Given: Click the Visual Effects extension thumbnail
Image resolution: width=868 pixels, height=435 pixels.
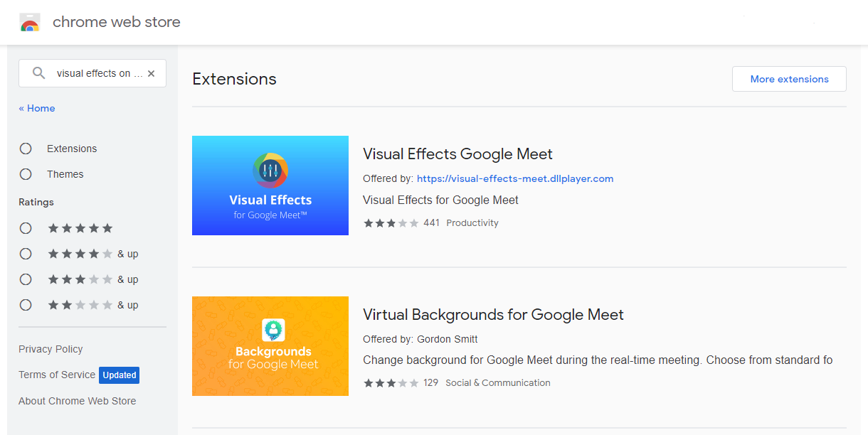Looking at the screenshot, I should coord(270,186).
